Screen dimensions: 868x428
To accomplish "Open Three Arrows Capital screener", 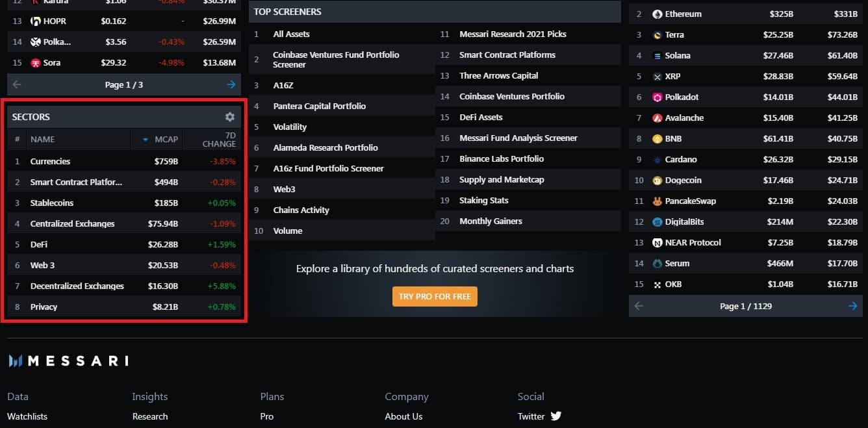I will pyautogui.click(x=499, y=76).
